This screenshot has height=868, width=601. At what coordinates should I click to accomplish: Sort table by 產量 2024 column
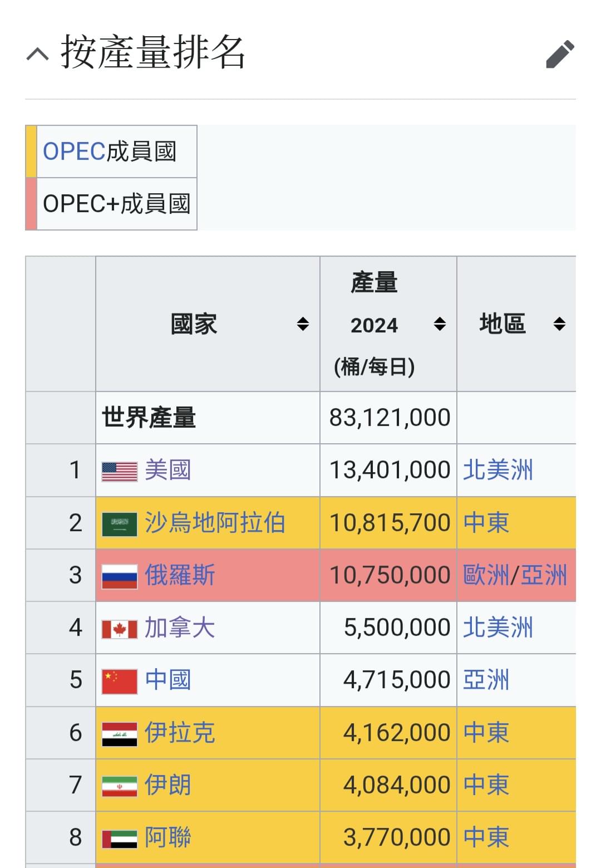point(440,324)
